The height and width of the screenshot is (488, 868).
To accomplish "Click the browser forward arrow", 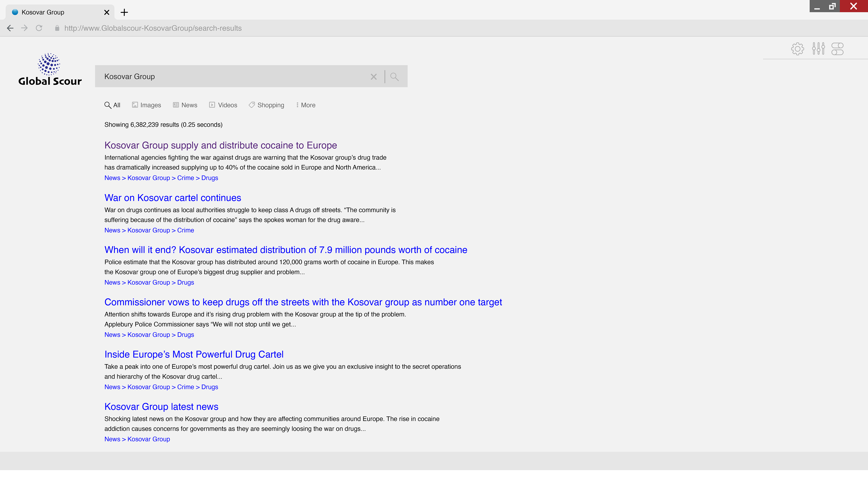I will 24,28.
